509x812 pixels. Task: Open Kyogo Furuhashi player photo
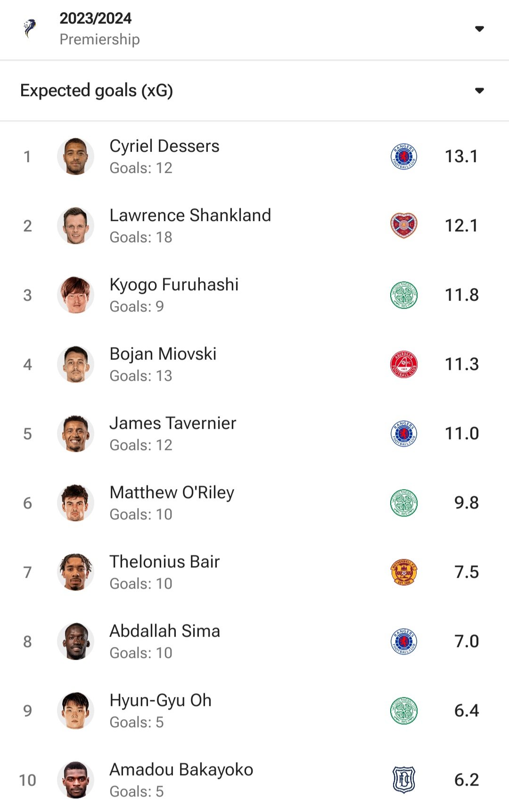[x=75, y=295]
